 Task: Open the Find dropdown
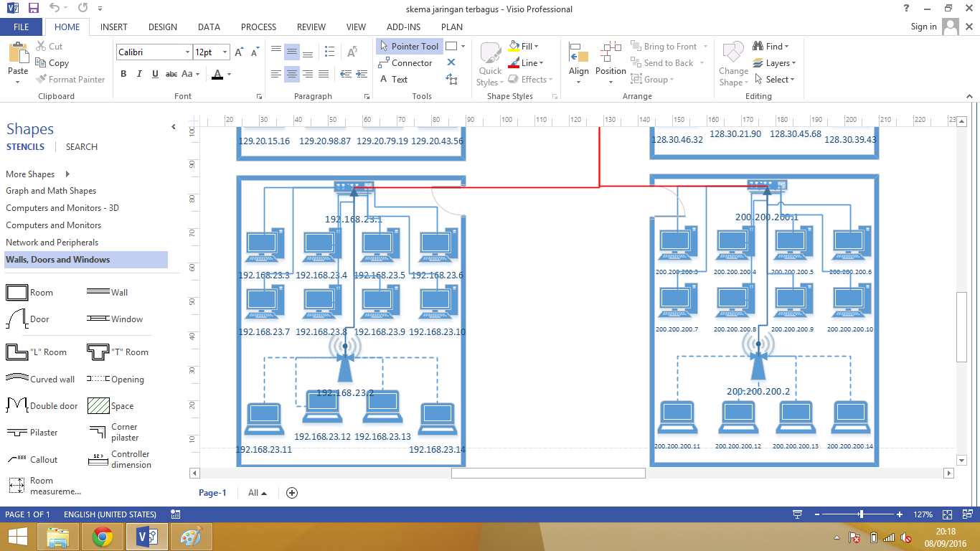point(771,47)
